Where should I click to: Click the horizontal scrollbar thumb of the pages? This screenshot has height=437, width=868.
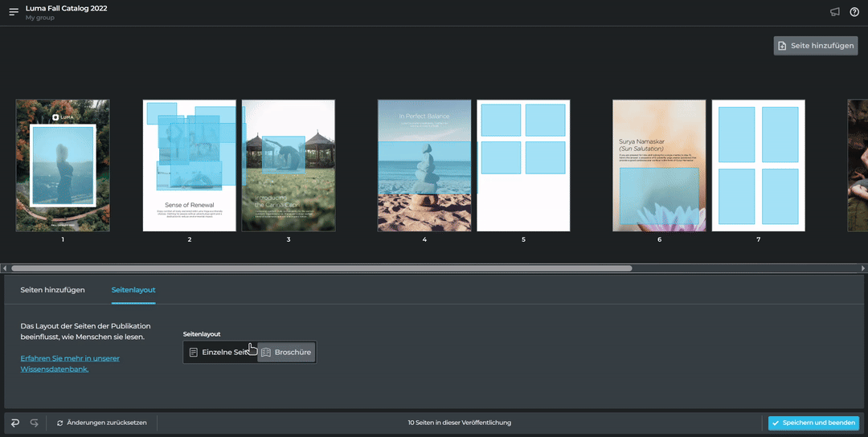[321, 268]
